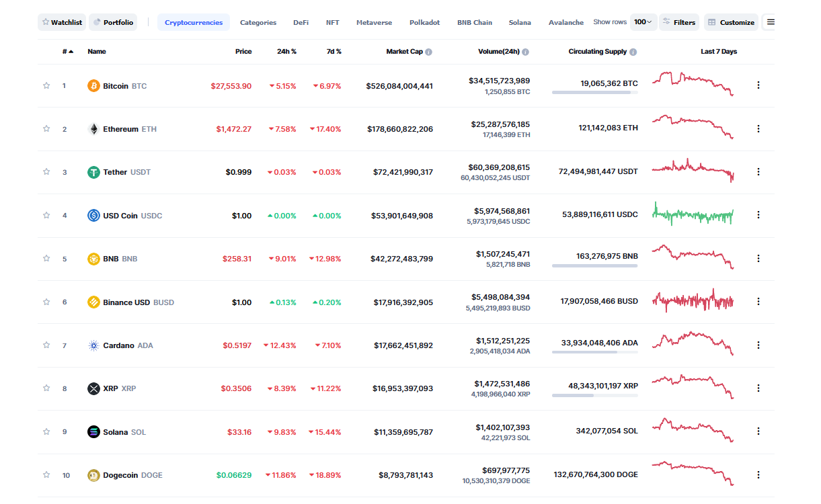
Task: Toggle the watchlist star for BNB
Action: [x=46, y=258]
